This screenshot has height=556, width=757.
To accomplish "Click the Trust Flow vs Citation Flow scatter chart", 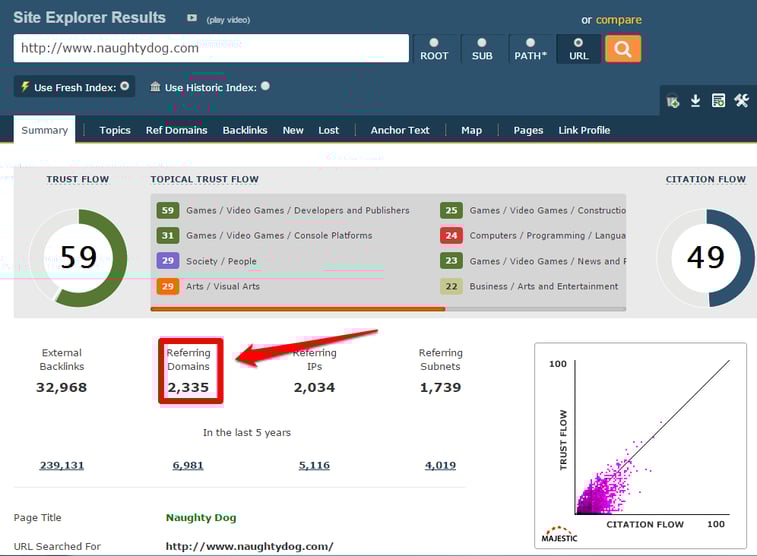I will [640, 445].
